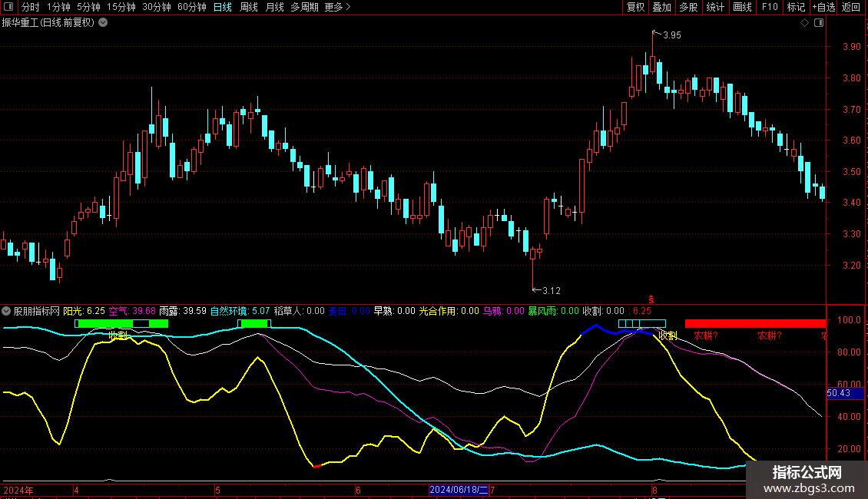The image size is (868, 499).
Task: Open the F10 company info
Action: [x=769, y=7]
